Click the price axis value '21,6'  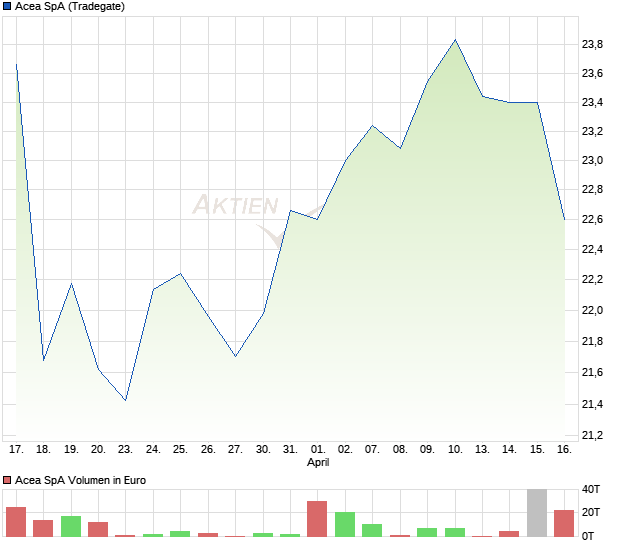click(x=592, y=372)
